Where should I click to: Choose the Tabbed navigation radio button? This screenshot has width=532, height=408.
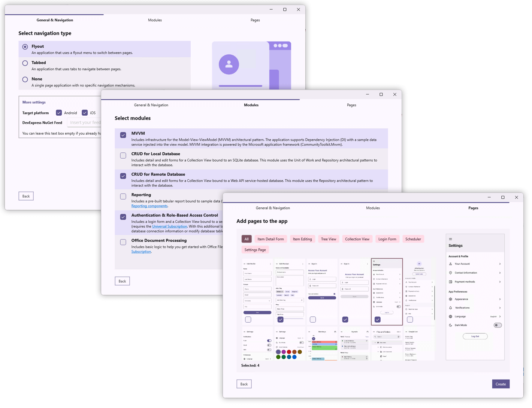click(25, 63)
